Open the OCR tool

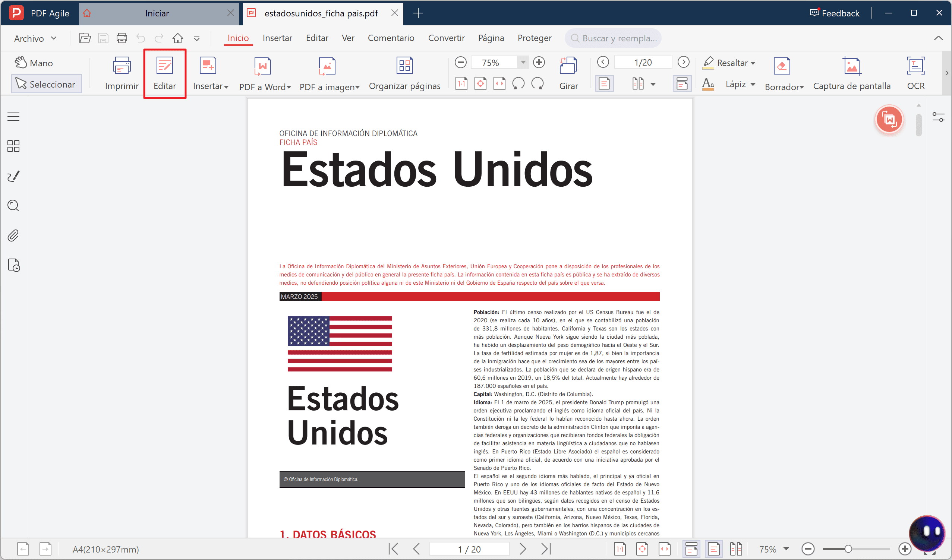coord(916,74)
